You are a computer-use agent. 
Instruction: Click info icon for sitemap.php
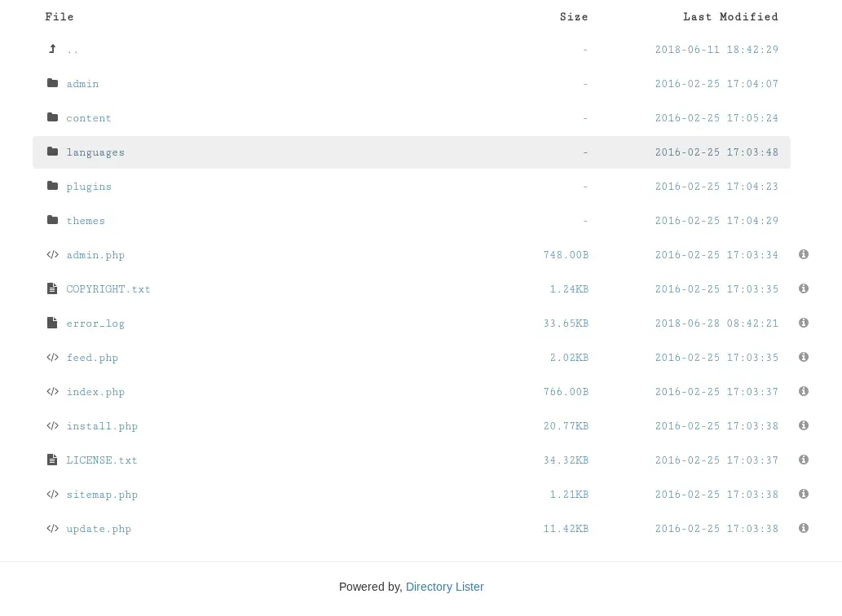click(804, 495)
